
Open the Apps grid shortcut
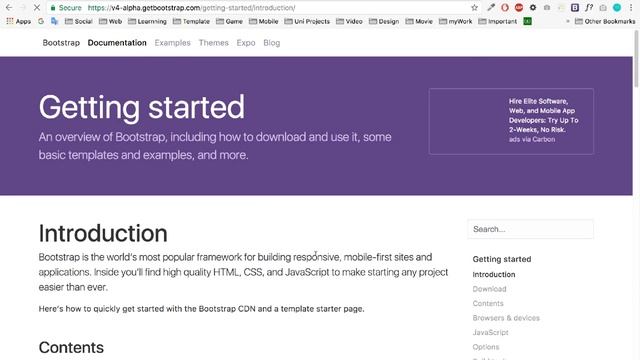click(18, 21)
